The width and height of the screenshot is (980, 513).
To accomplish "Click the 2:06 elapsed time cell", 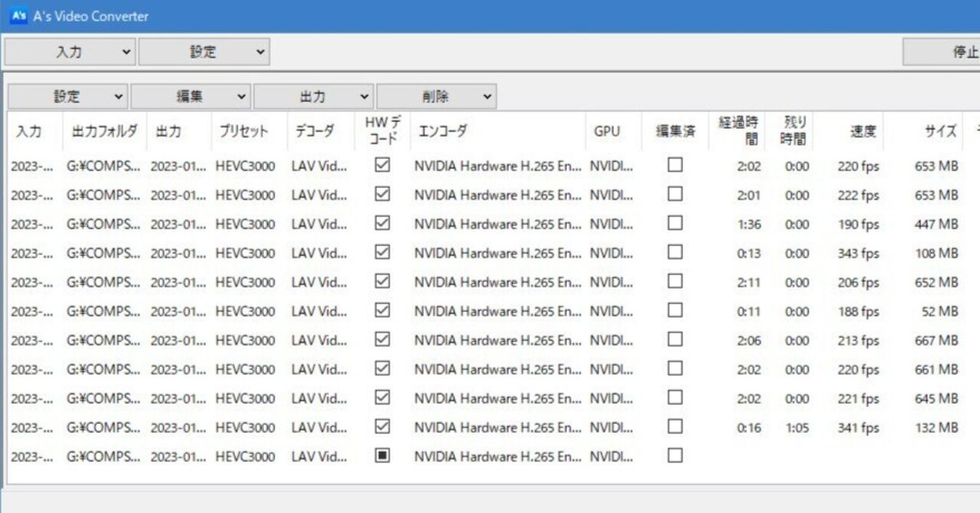I will point(749,341).
